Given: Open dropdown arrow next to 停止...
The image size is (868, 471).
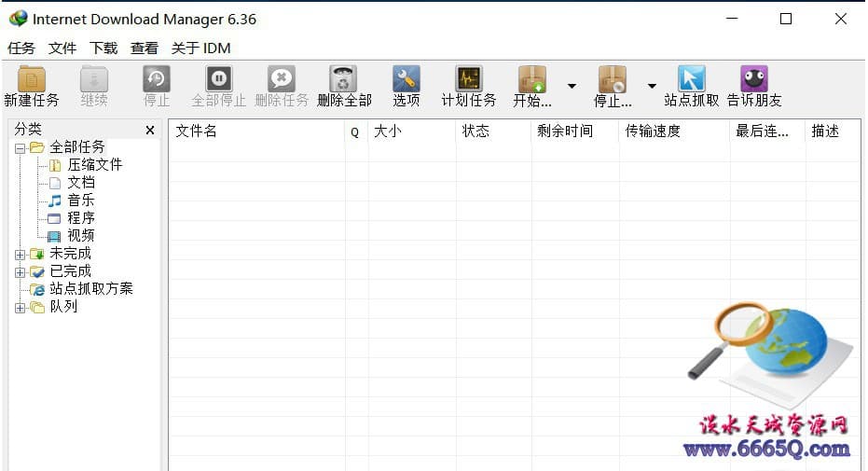Looking at the screenshot, I should click(652, 86).
